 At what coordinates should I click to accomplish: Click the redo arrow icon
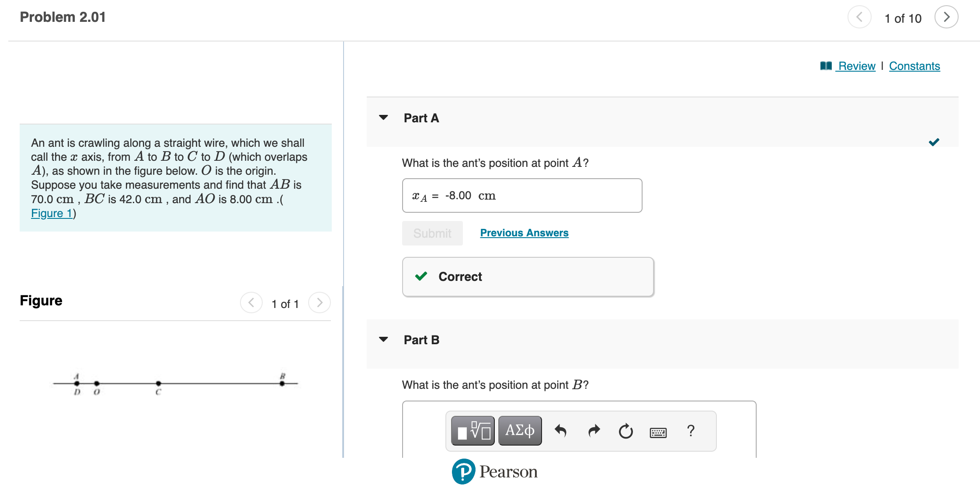(x=594, y=431)
